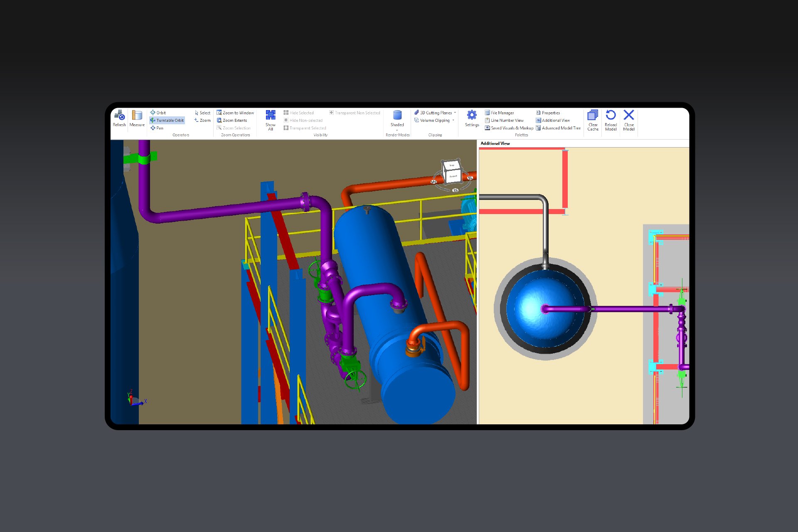
Task: Activate the Measure tool
Action: click(137, 116)
